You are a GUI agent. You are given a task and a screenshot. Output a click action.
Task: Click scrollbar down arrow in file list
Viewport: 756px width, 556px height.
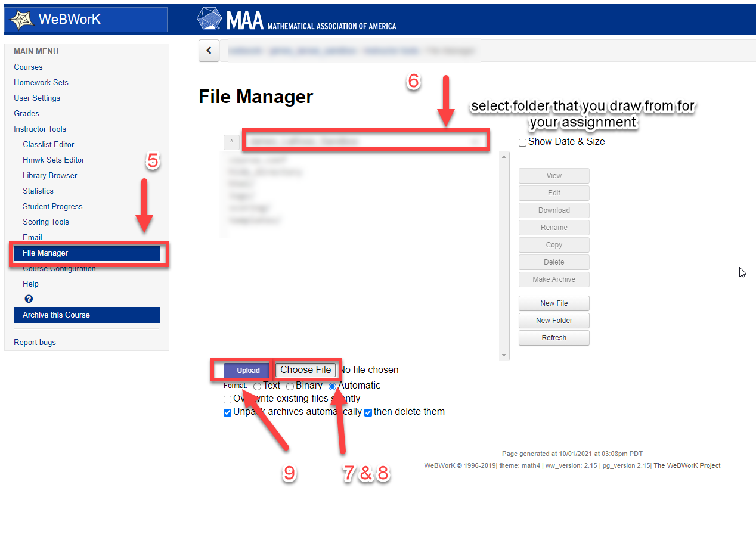click(x=506, y=356)
